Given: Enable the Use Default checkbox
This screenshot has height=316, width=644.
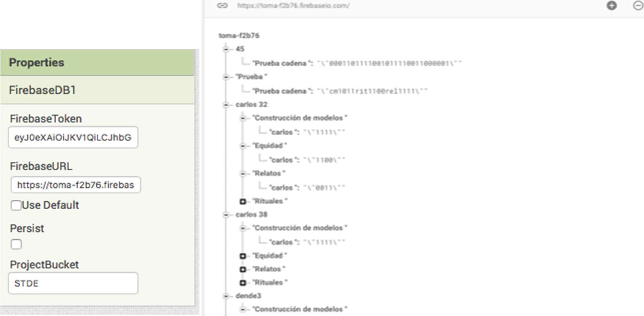Looking at the screenshot, I should (x=16, y=205).
